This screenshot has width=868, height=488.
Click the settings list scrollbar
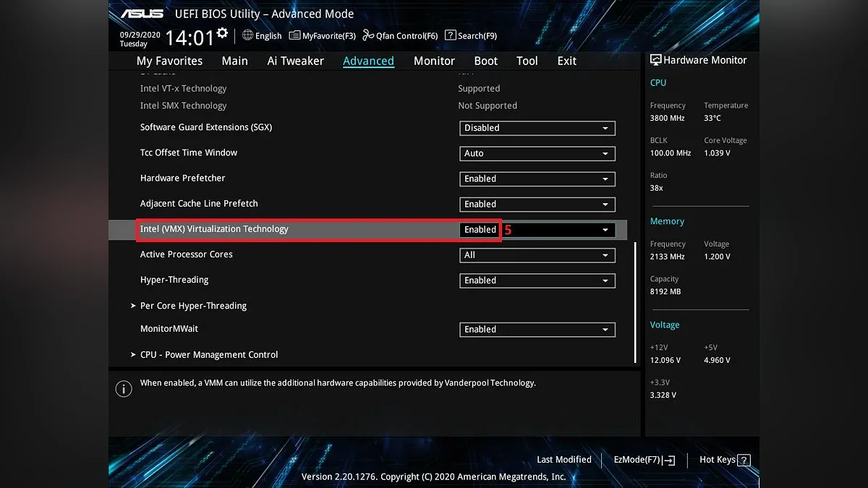click(x=635, y=302)
